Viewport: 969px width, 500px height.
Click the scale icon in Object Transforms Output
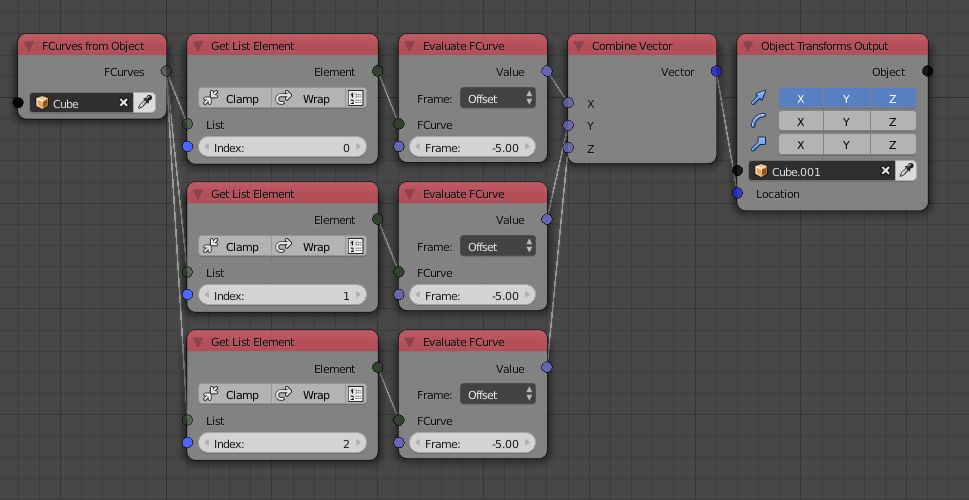pos(758,145)
